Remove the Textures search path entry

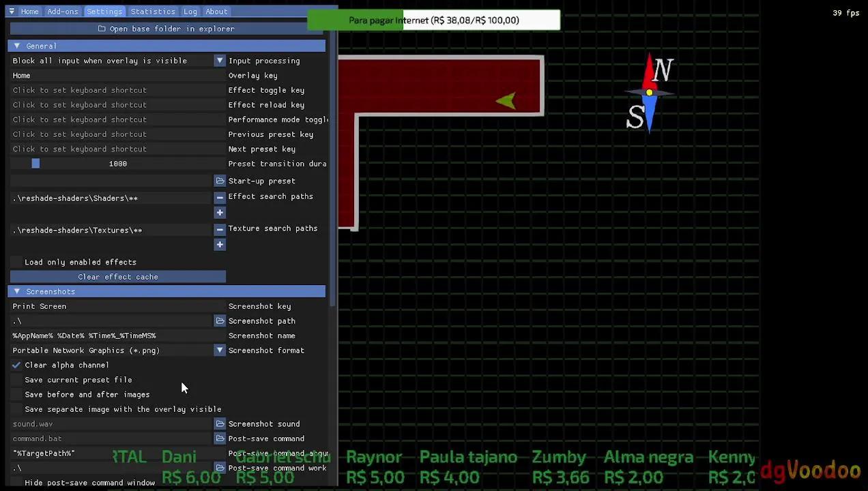[220, 230]
